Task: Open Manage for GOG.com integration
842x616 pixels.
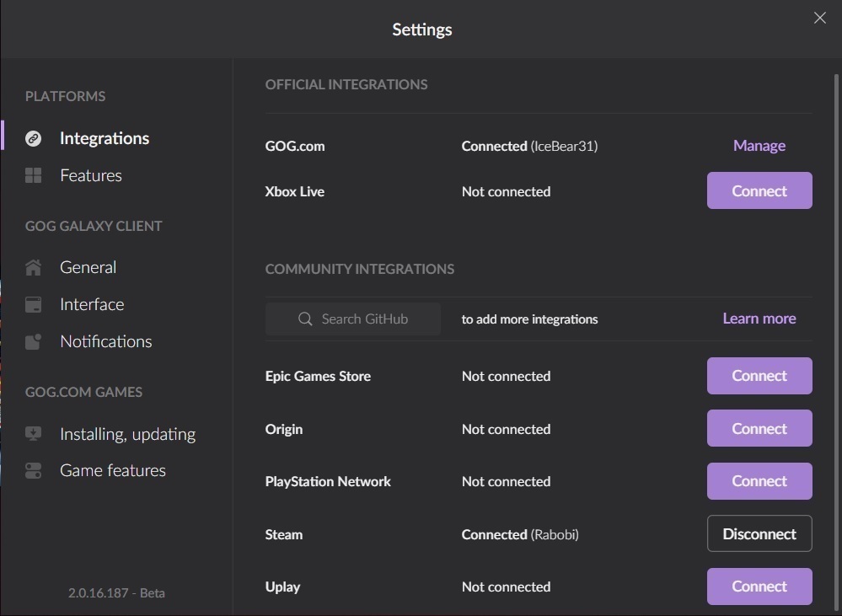Action: (759, 146)
